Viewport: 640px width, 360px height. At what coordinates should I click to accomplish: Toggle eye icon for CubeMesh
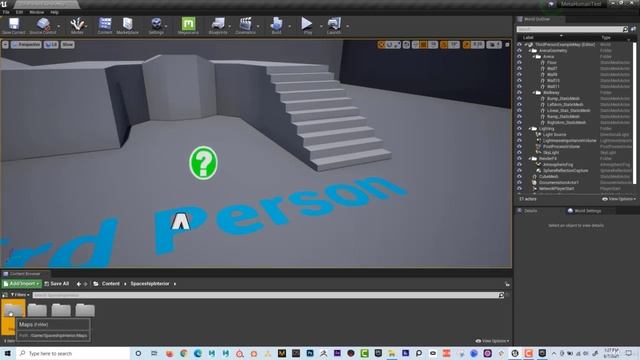pos(519,176)
